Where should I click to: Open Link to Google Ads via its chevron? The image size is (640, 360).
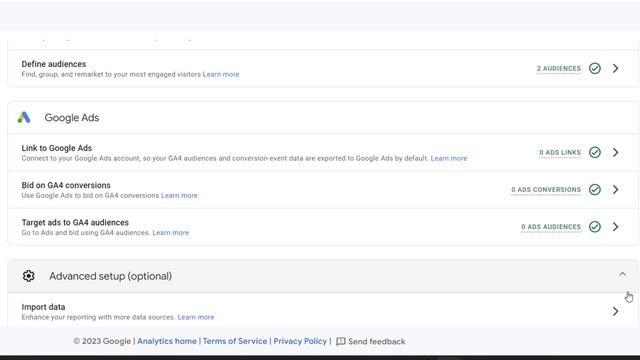[616, 152]
